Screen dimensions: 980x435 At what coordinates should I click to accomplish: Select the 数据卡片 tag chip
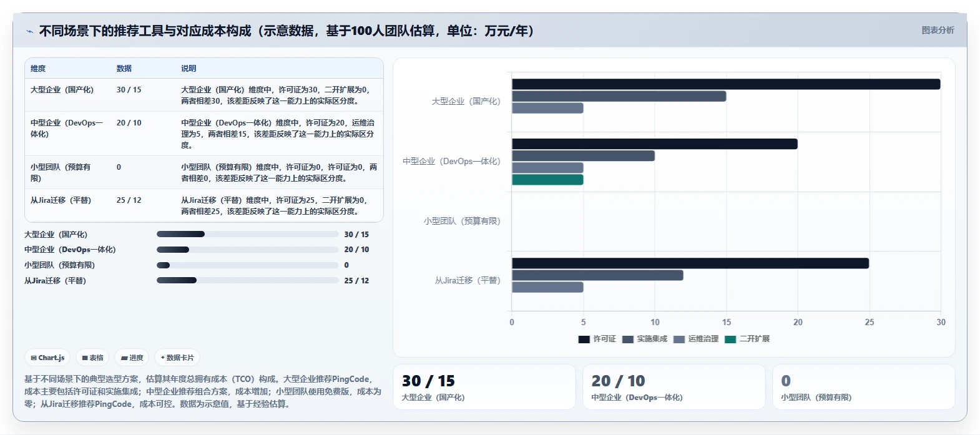[177, 358]
